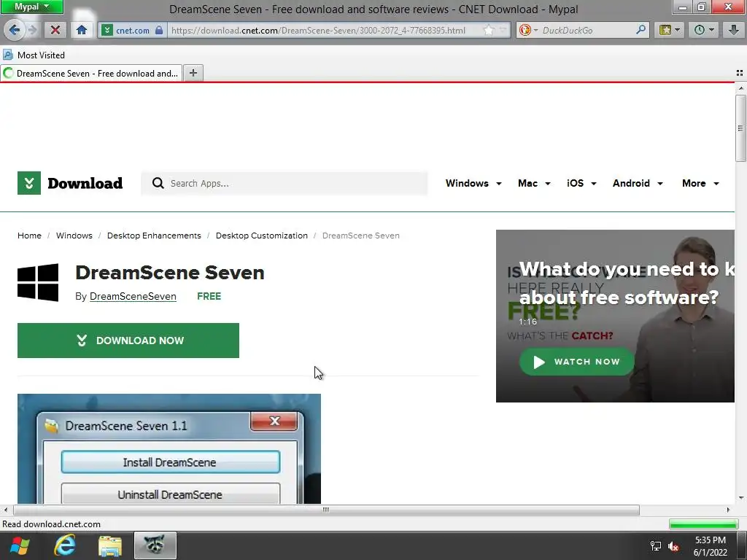Click the muted volume tray icon

673,546
